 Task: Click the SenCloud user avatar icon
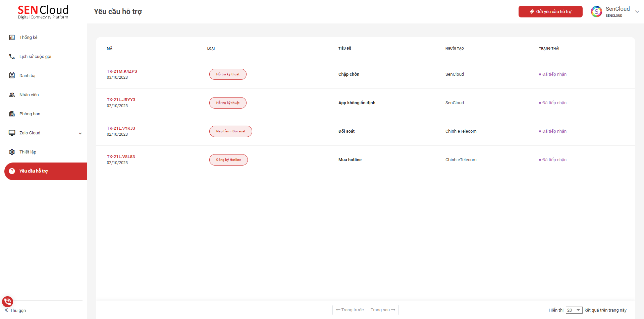coord(596,12)
